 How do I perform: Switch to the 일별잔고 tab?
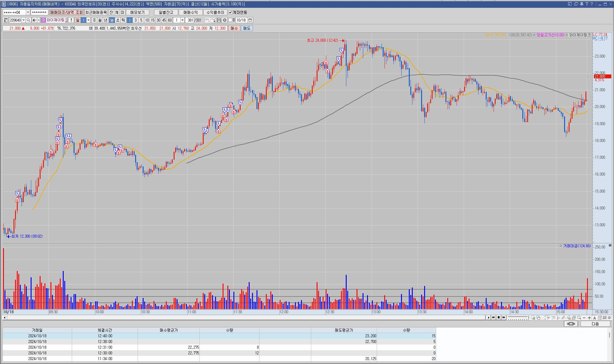pyautogui.click(x=166, y=12)
